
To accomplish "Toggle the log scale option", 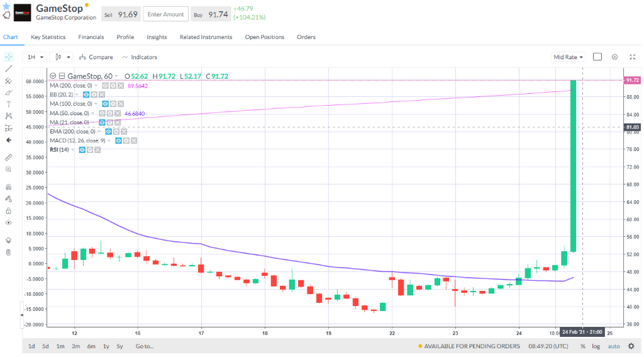I will pyautogui.click(x=596, y=346).
